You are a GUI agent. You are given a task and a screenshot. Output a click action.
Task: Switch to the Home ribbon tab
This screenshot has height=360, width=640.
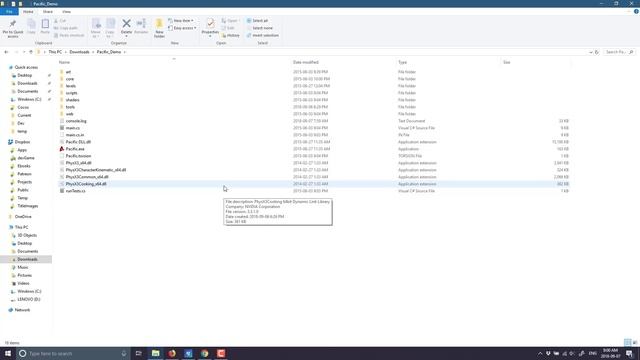pos(28,12)
